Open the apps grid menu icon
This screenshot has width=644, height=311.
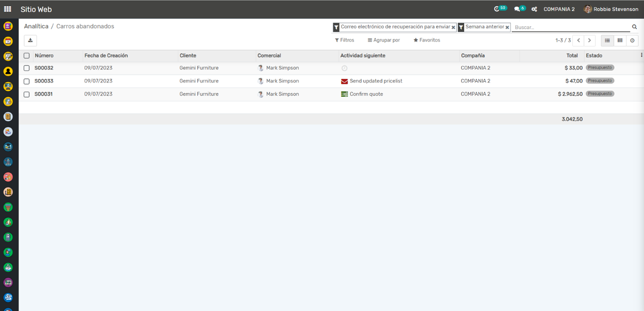pos(8,9)
